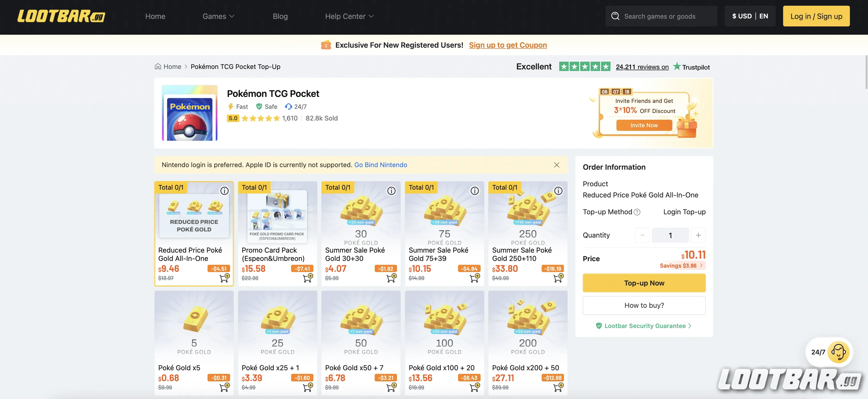Select the Poké Gold x5 product card

[194, 337]
